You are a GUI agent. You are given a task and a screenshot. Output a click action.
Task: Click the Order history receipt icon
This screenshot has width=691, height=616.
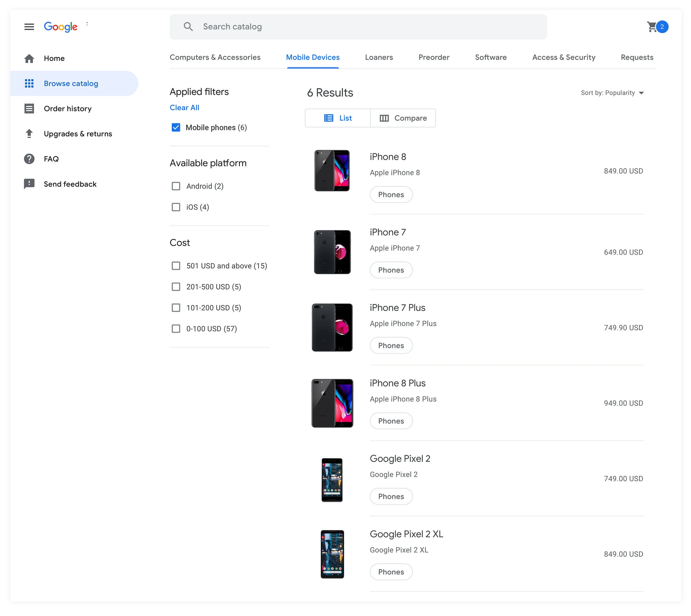pos(29,109)
